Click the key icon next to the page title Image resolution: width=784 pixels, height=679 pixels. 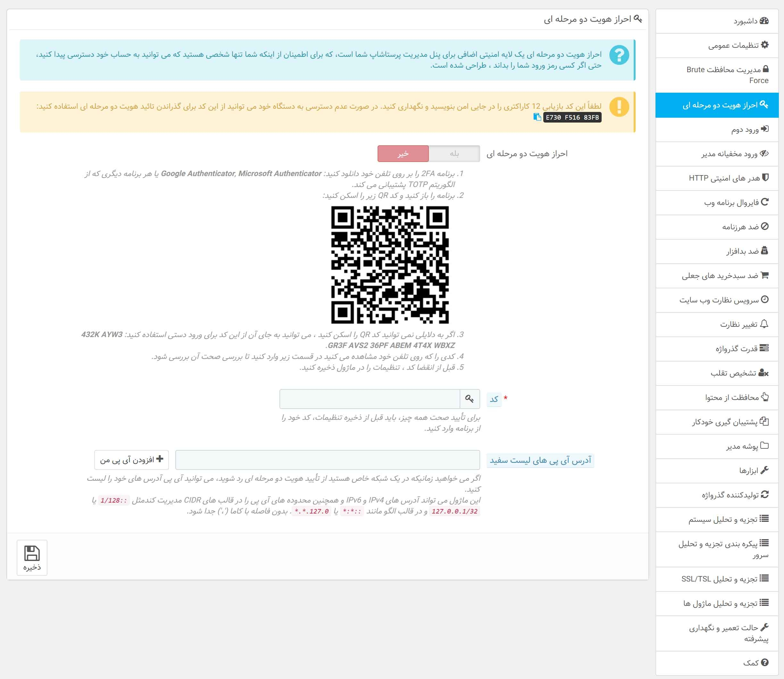click(638, 19)
